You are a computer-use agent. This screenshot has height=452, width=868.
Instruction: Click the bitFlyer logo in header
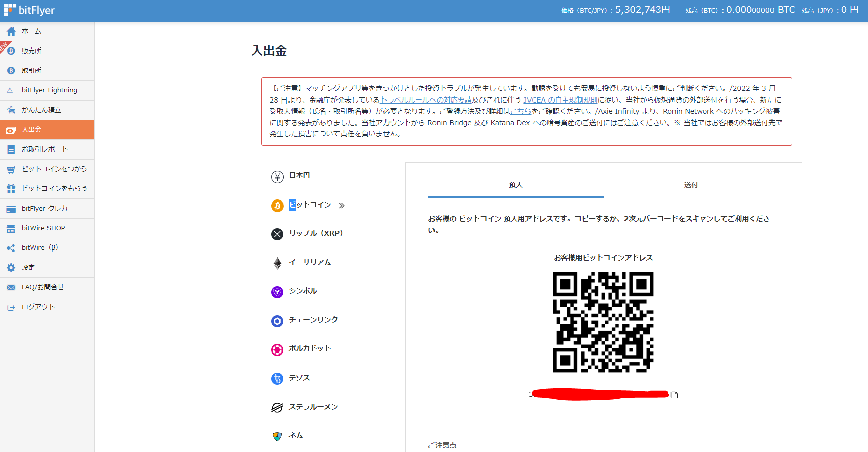29,10
